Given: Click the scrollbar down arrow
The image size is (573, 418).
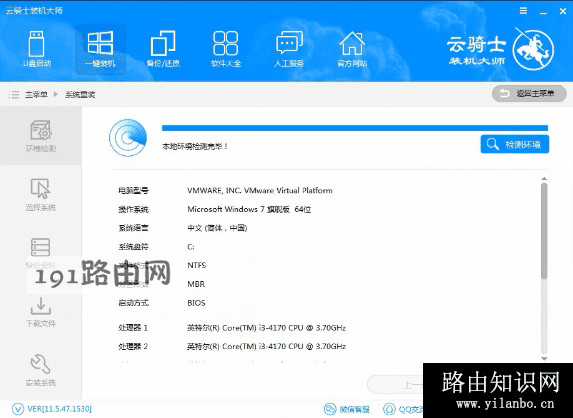Looking at the screenshot, I should point(544,358).
